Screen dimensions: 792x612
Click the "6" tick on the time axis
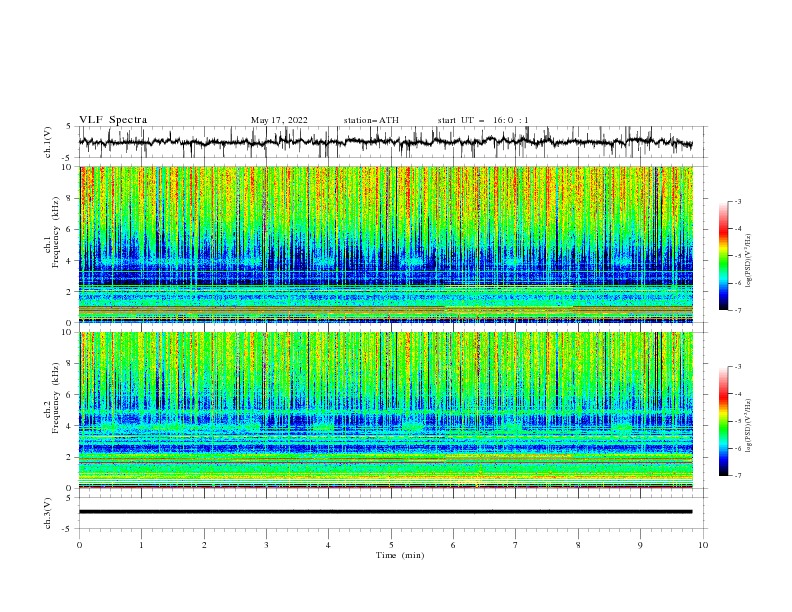453,545
